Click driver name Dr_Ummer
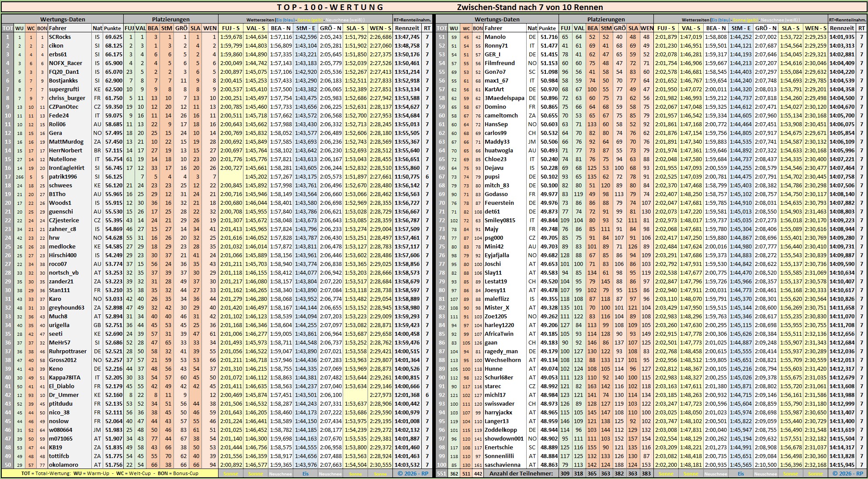Image resolution: width=868 pixels, height=479 pixels. (x=64, y=395)
